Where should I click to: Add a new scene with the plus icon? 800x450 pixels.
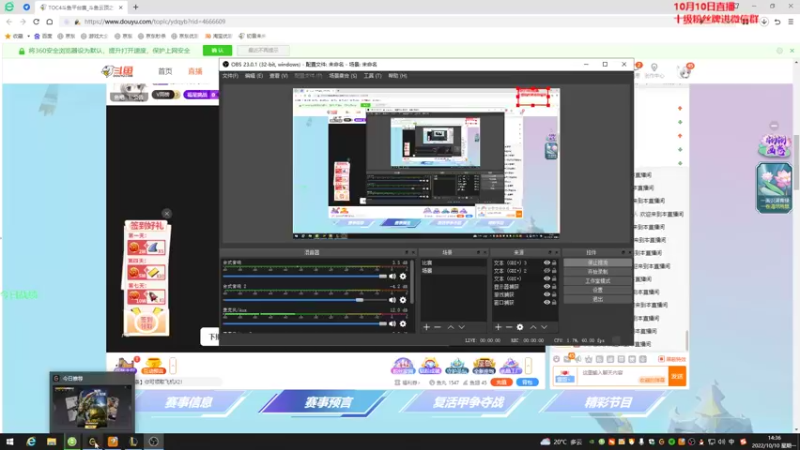[427, 327]
